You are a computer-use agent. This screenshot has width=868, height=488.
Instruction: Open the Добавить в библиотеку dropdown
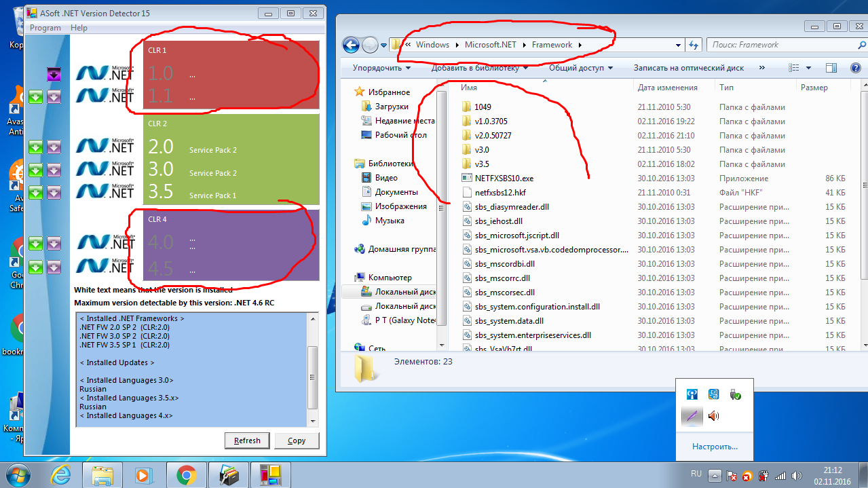tap(480, 68)
